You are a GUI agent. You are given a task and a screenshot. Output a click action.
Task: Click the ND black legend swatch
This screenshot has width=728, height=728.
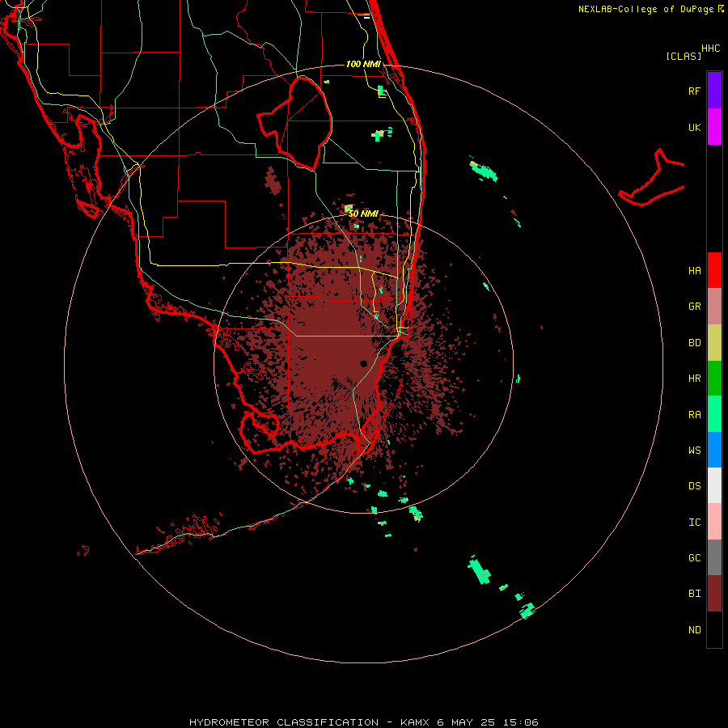coord(714,629)
